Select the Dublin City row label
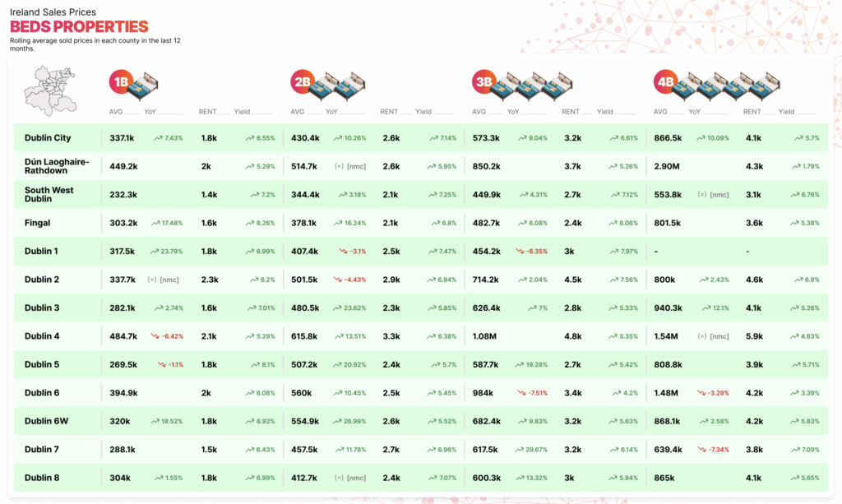The height and width of the screenshot is (504, 842). pos(48,138)
